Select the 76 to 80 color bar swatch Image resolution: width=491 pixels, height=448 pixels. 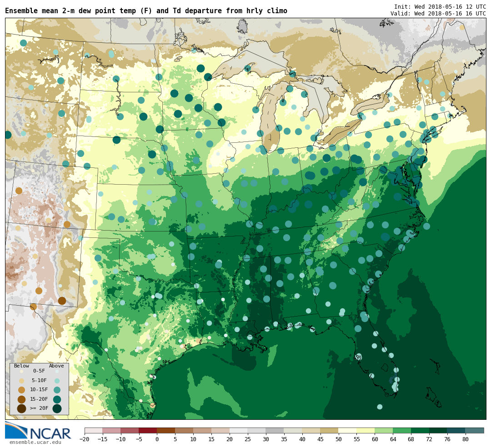456,430
